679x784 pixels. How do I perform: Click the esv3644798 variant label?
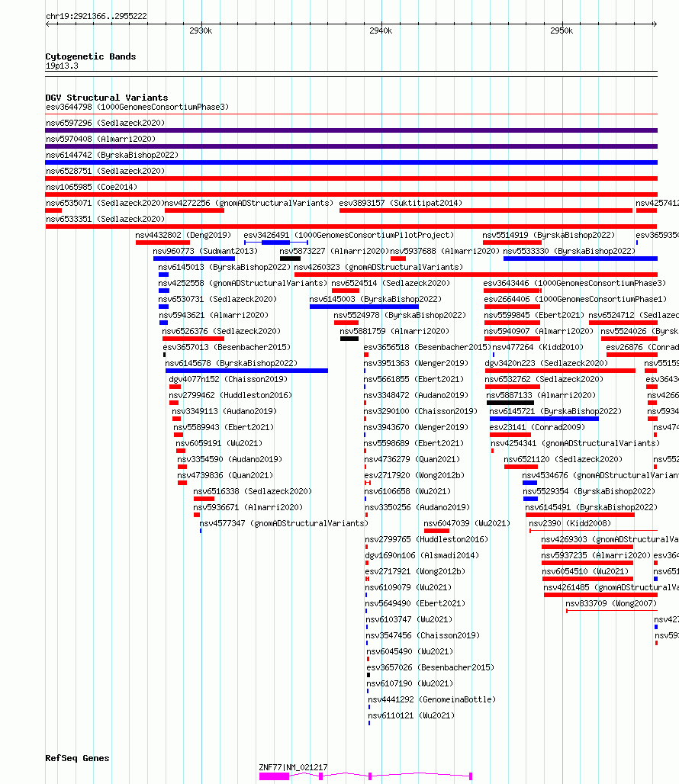(x=137, y=107)
